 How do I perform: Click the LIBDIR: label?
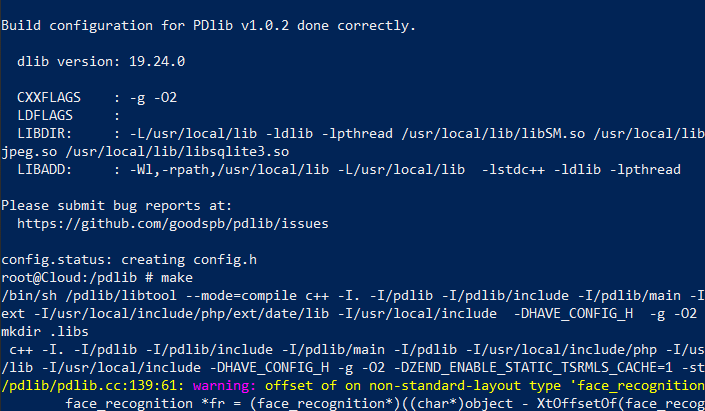pyautogui.click(x=45, y=134)
